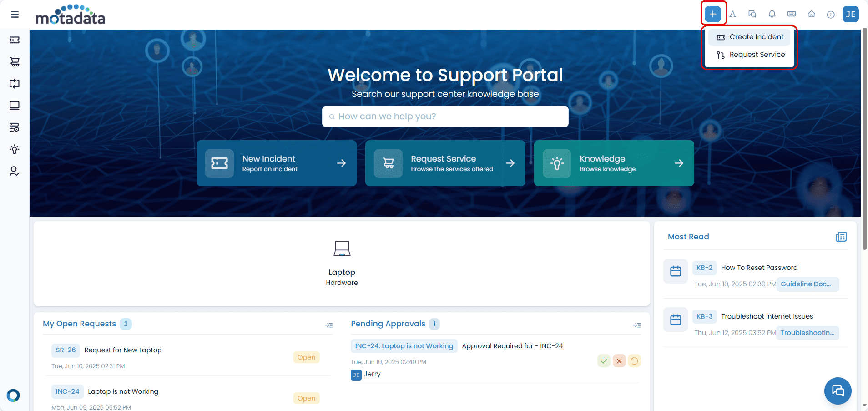The height and width of the screenshot is (411, 868).
Task: Expand My Open Requests list view
Action: click(x=328, y=325)
